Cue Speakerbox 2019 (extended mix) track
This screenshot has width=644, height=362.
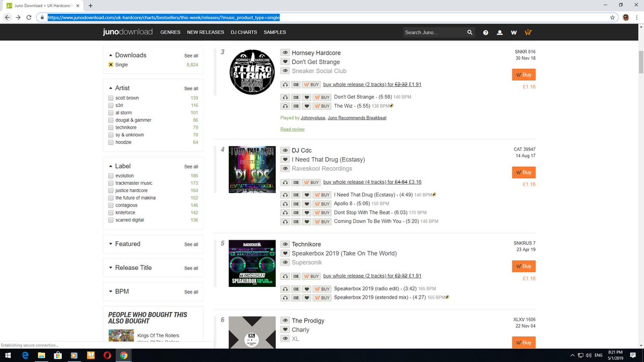(296, 298)
